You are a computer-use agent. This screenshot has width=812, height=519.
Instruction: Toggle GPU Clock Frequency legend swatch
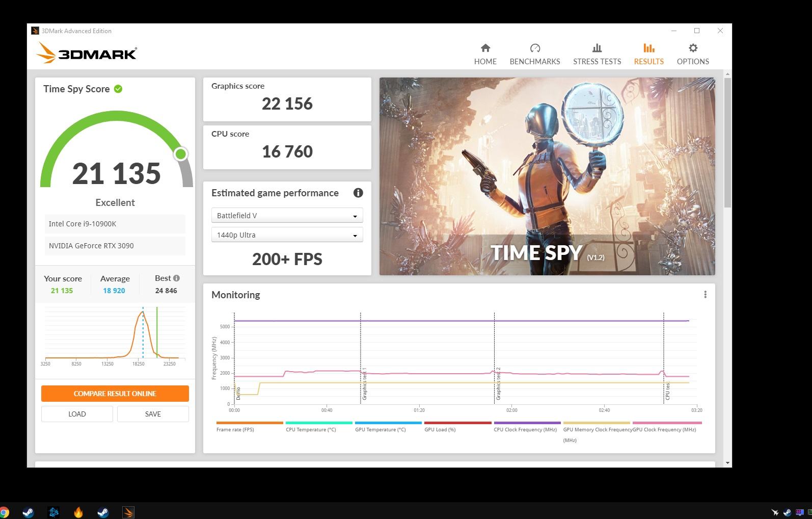[667, 423]
